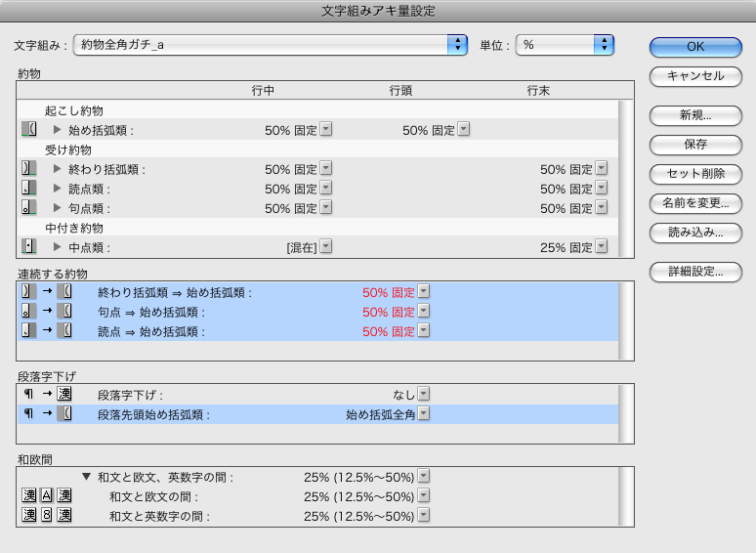Expand the 読点類 disclosure triangle

pyautogui.click(x=57, y=189)
